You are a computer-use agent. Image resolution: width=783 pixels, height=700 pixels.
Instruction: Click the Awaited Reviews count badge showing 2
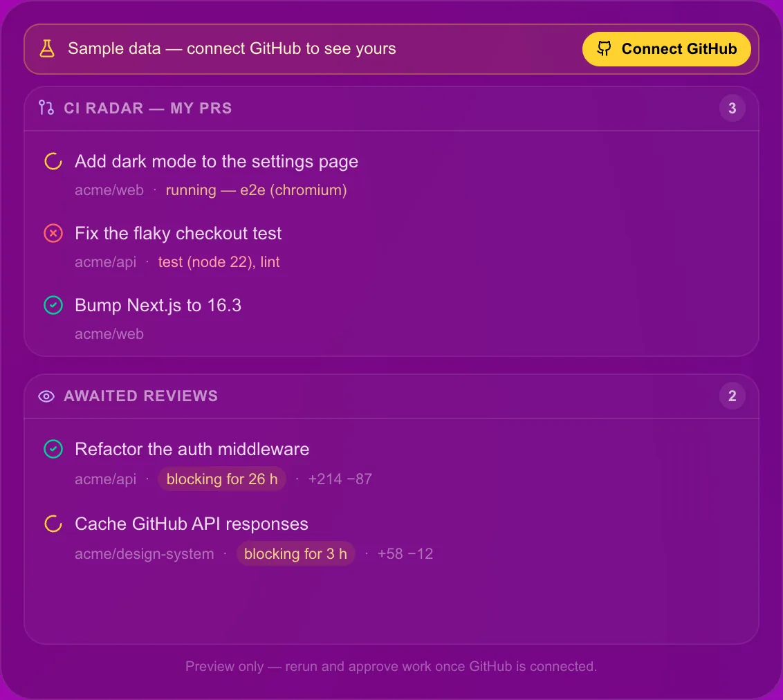[x=732, y=396]
